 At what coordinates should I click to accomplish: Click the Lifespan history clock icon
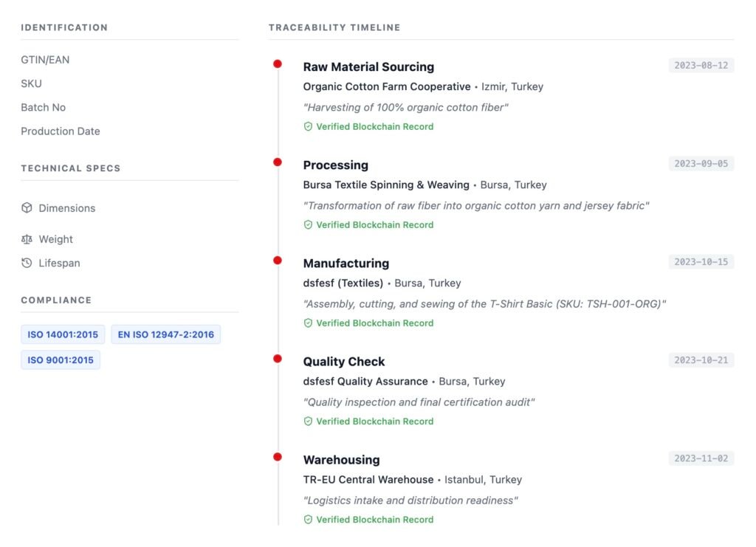(27, 263)
